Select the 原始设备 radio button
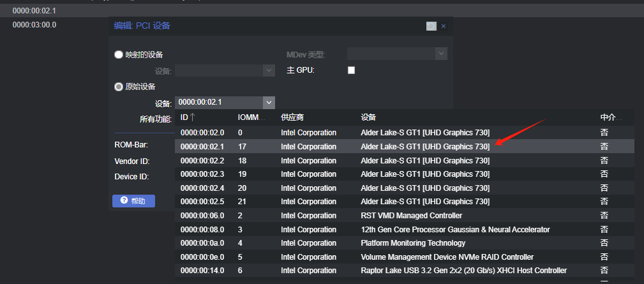Image resolution: width=644 pixels, height=284 pixels. click(119, 87)
